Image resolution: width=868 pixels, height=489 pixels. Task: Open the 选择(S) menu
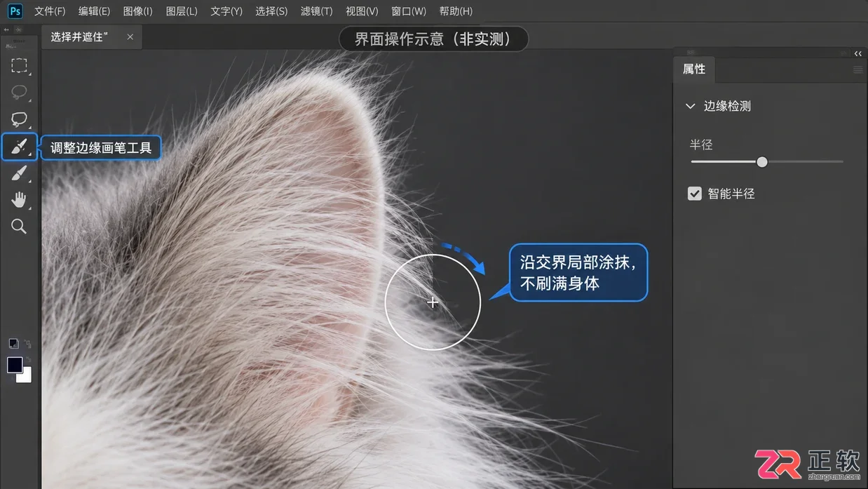(x=271, y=11)
